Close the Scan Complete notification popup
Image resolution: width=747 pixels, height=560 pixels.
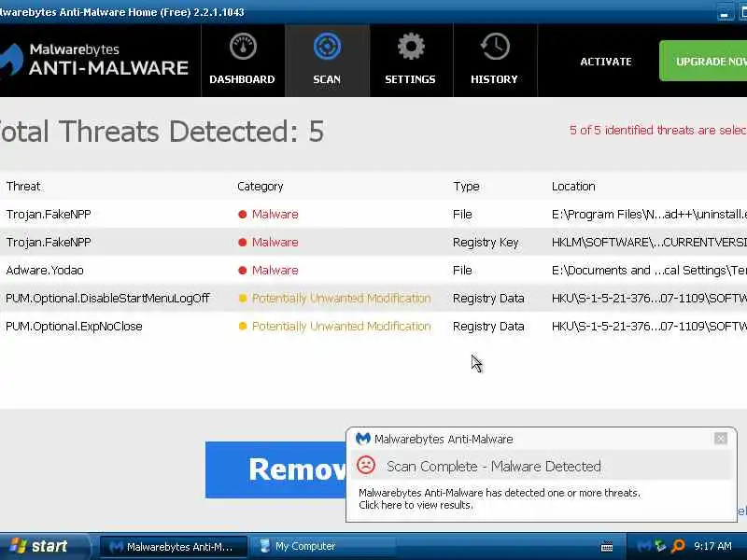(720, 438)
